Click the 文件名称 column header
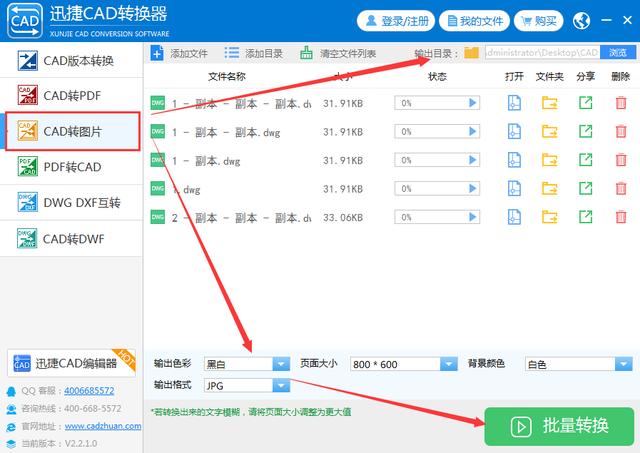Image resolution: width=640 pixels, height=453 pixels. pos(227,76)
